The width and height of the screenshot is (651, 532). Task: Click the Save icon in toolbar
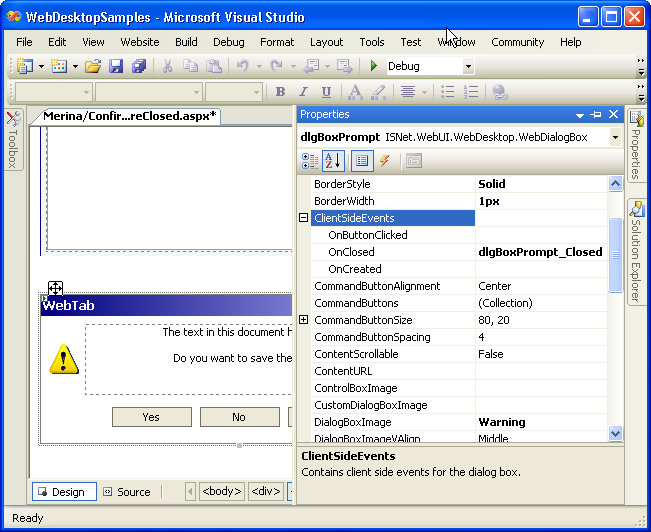click(116, 66)
